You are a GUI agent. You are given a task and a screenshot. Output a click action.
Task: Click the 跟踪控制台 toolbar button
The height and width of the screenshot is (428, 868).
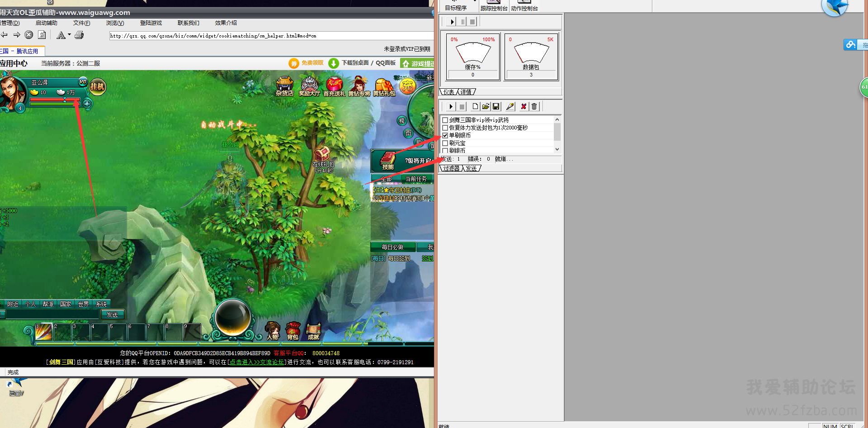(494, 6)
